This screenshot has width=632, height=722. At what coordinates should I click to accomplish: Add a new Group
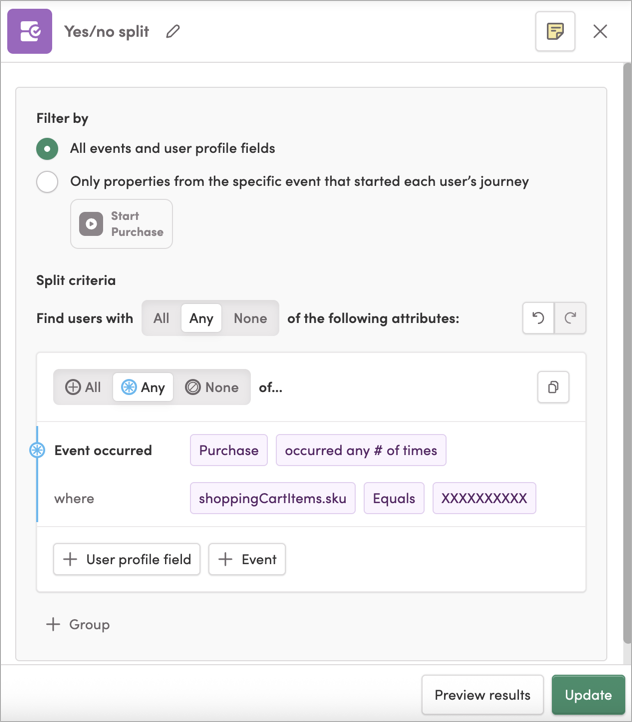(78, 624)
